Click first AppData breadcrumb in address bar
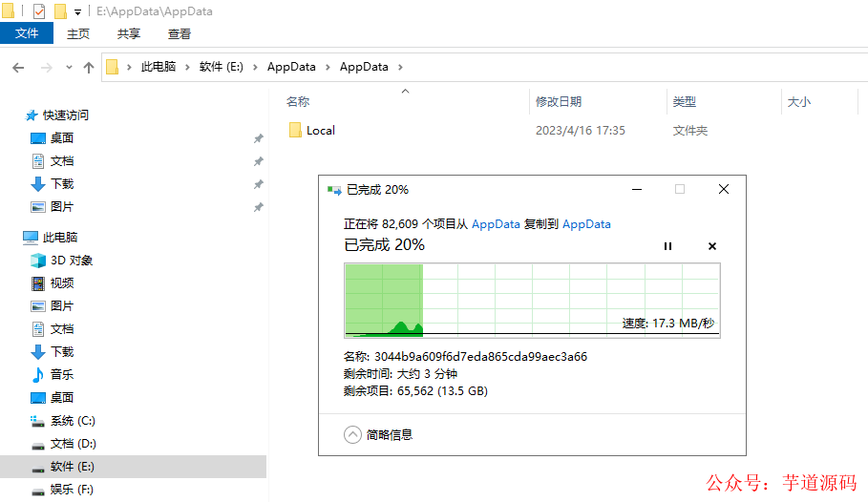 291,67
